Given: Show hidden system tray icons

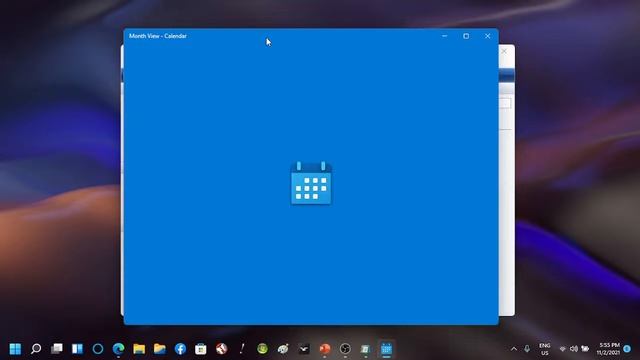Looking at the screenshot, I should pos(514,349).
